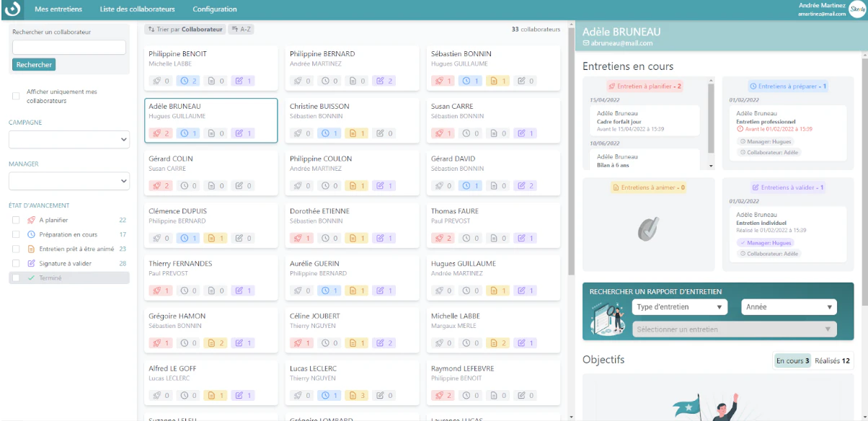Tick the 'Préparation en cours' filter checkbox
Image resolution: width=868 pixels, height=421 pixels.
(16, 235)
